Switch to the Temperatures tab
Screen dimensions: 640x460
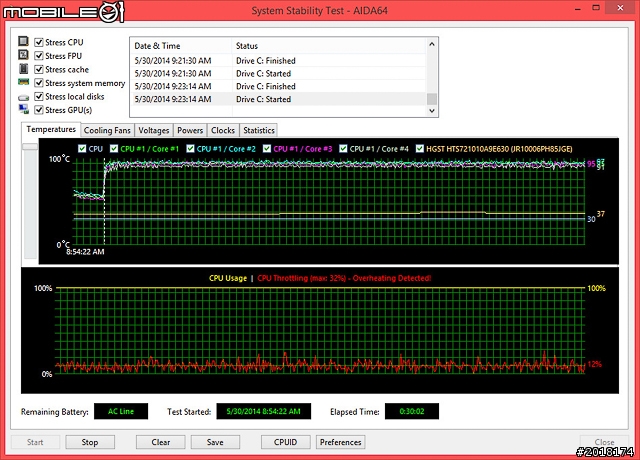point(51,129)
